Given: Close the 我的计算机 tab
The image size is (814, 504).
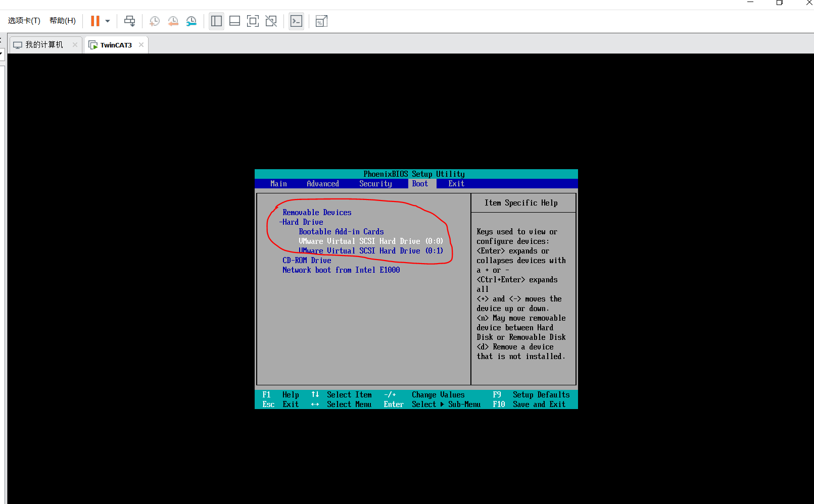Looking at the screenshot, I should [x=75, y=45].
